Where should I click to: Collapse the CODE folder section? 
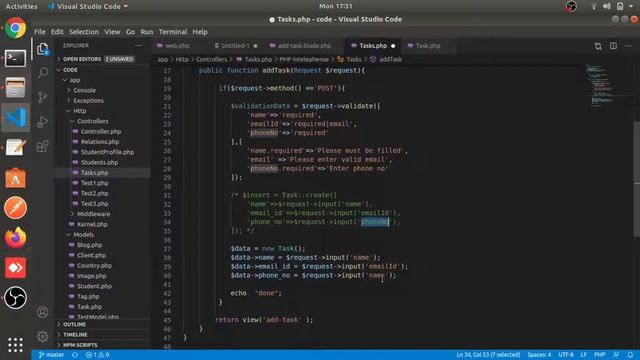(x=102, y=70)
